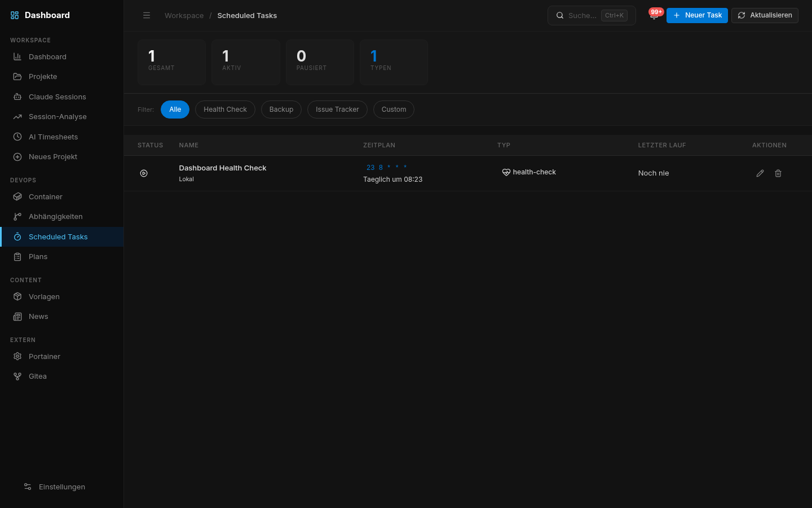
Task: Run the Dashboard Health Check via play button
Action: (x=144, y=173)
